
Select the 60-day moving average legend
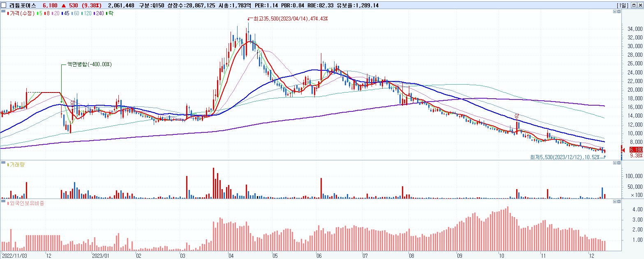click(x=75, y=14)
